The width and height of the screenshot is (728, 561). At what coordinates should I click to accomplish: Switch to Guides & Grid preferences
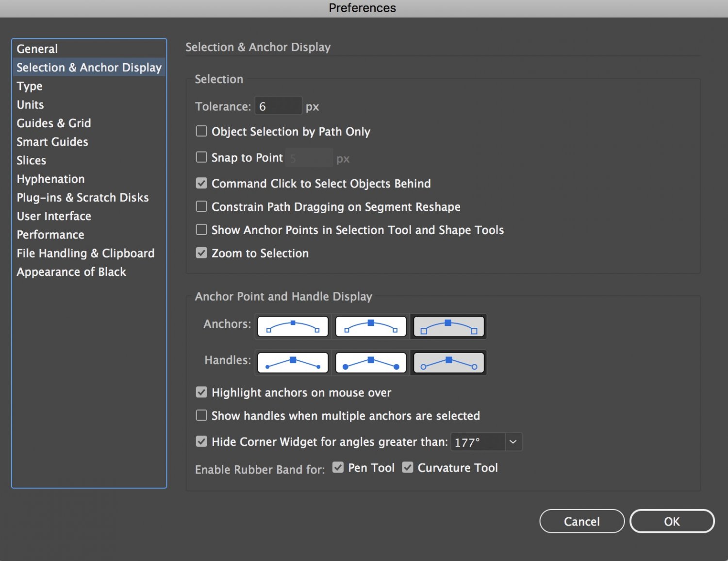point(54,123)
